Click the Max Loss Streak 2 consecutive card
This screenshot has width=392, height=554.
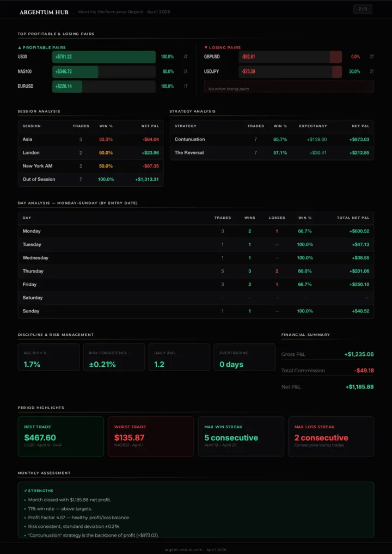(331, 436)
